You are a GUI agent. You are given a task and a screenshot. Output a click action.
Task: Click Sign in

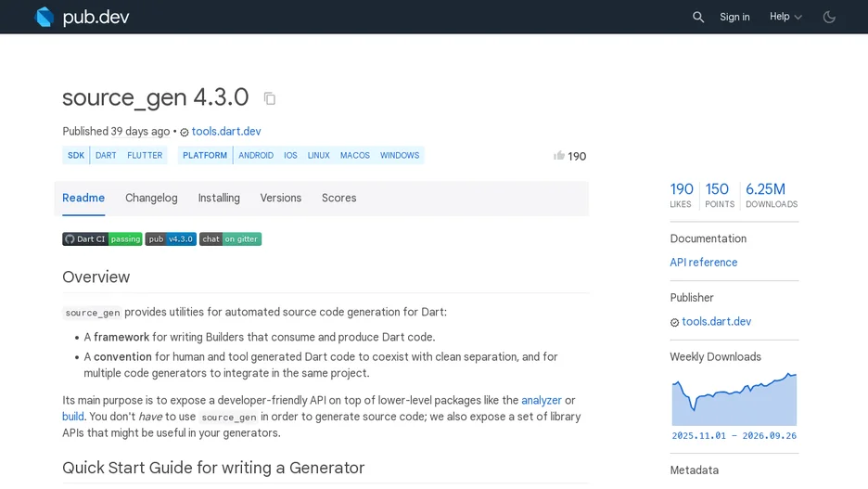click(734, 18)
